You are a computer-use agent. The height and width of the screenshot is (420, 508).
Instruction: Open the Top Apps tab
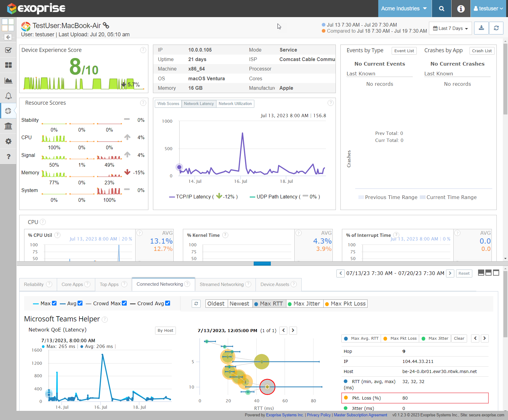(113, 284)
